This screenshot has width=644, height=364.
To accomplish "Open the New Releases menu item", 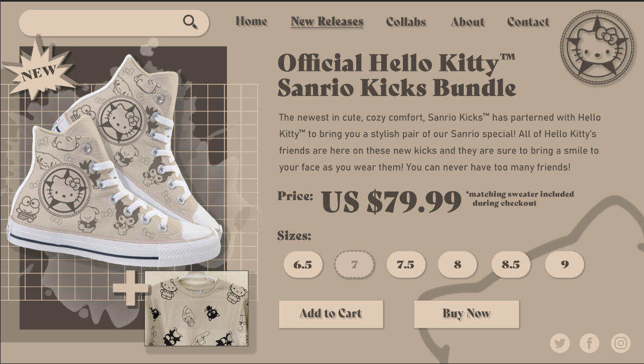I will (327, 22).
